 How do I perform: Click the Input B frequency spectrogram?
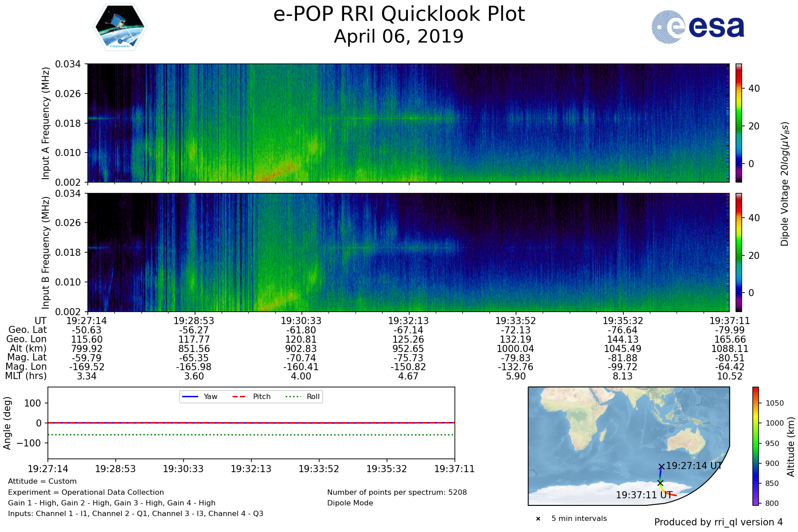408,252
